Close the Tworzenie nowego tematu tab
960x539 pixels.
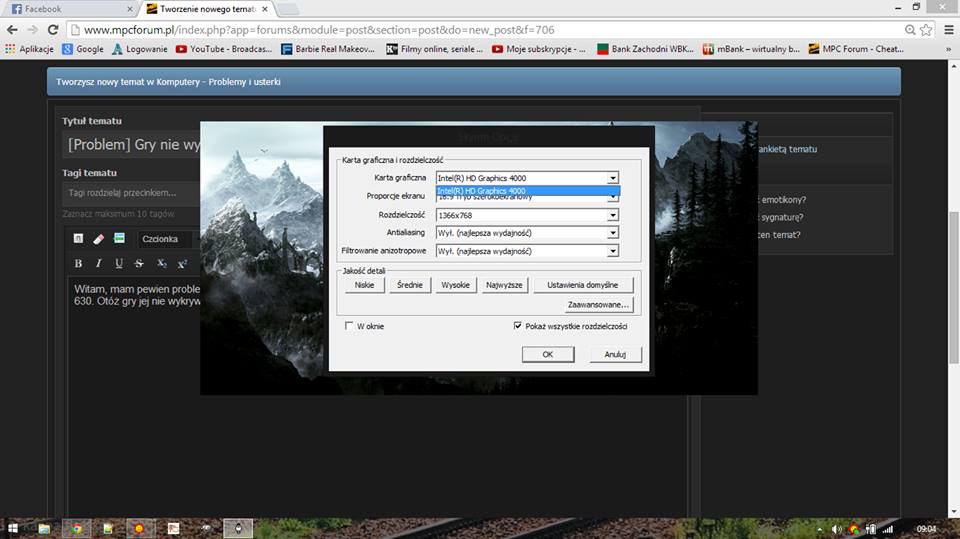point(264,9)
